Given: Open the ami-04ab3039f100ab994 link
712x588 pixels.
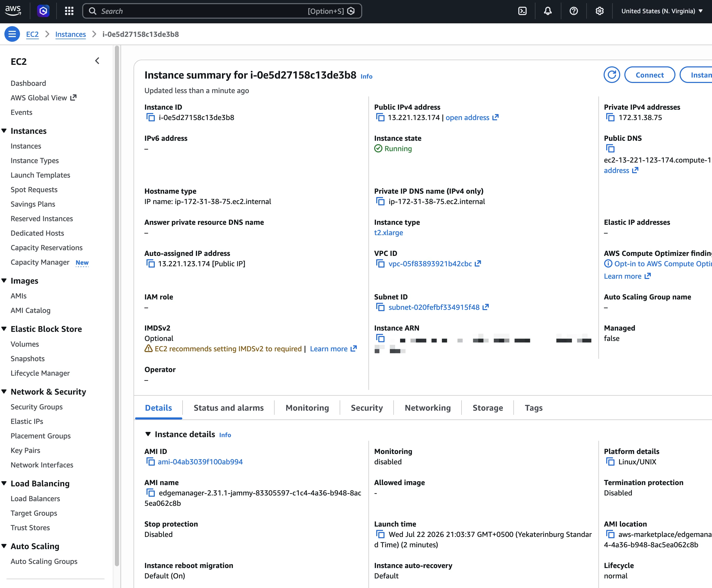Looking at the screenshot, I should (200, 462).
